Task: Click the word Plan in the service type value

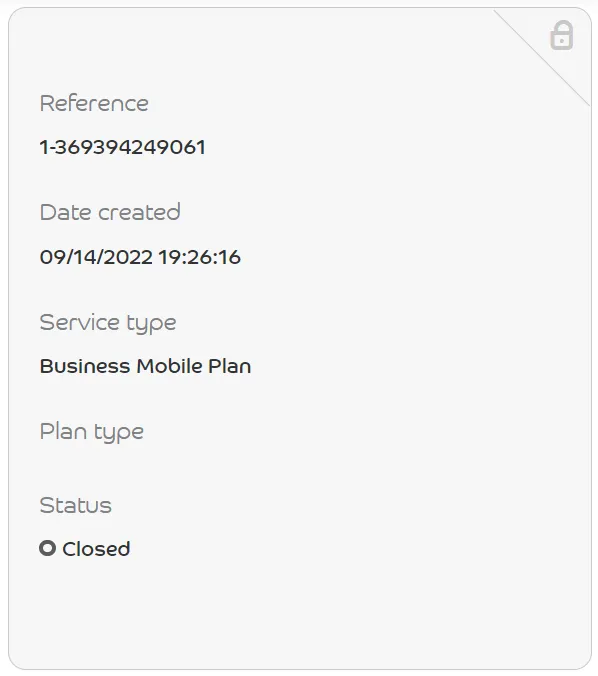Action: [230, 366]
